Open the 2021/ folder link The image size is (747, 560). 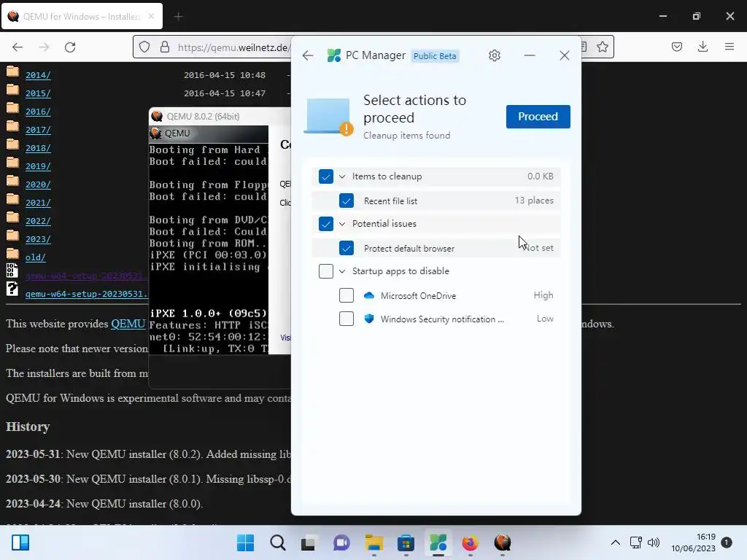point(38,203)
